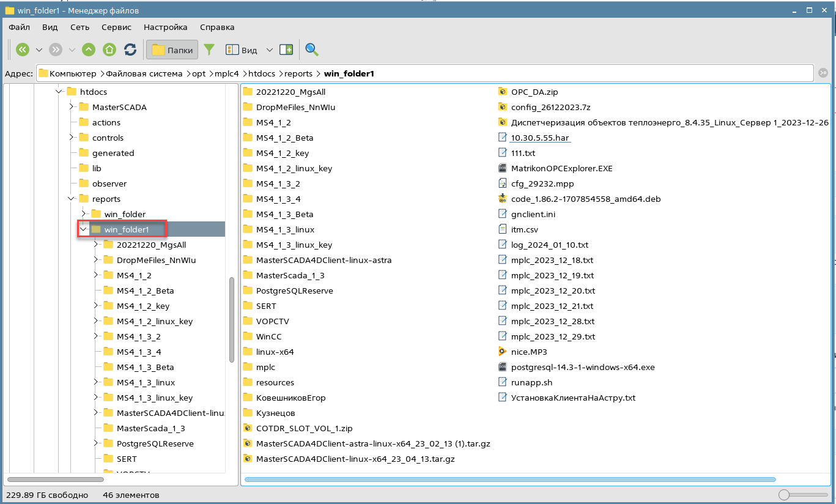The width and height of the screenshot is (836, 504).
Task: Open the Настройка menu
Action: click(x=165, y=28)
